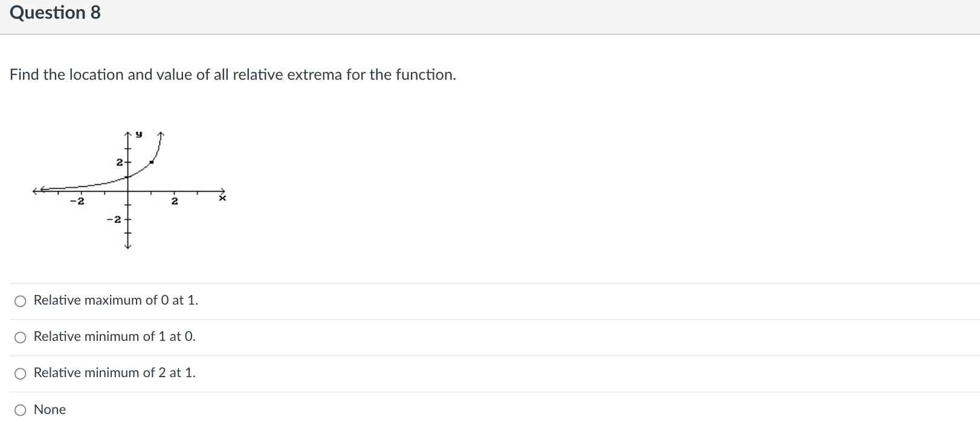The image size is (980, 437).
Task: Click the x-axis label on the graph
Action: pos(222,197)
